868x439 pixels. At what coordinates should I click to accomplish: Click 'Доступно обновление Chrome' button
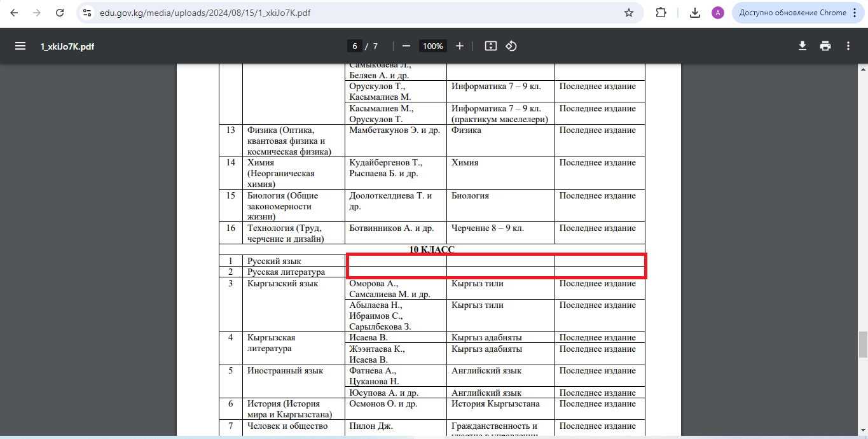coord(792,13)
